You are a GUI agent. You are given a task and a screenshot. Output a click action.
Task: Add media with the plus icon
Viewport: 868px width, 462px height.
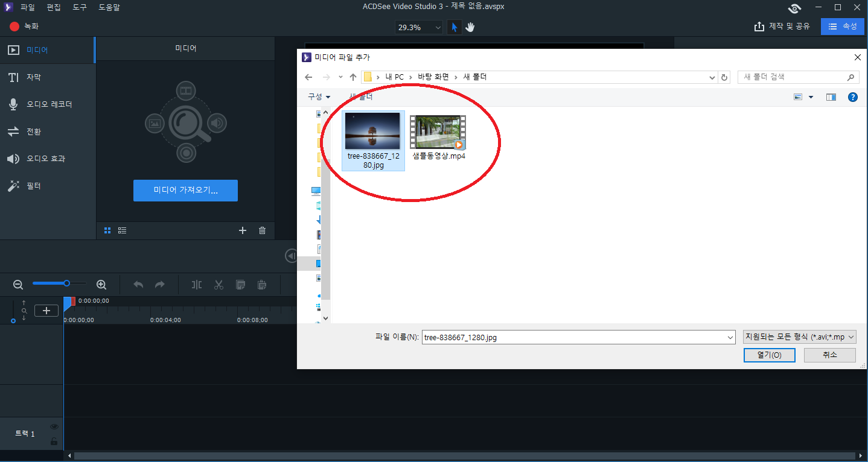[x=243, y=230]
